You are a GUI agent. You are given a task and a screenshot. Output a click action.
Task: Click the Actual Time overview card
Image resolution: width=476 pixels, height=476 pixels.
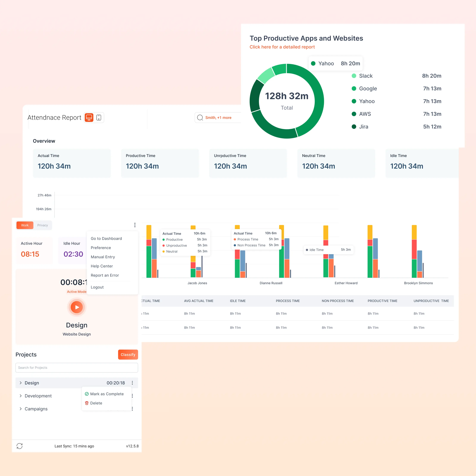pyautogui.click(x=72, y=163)
